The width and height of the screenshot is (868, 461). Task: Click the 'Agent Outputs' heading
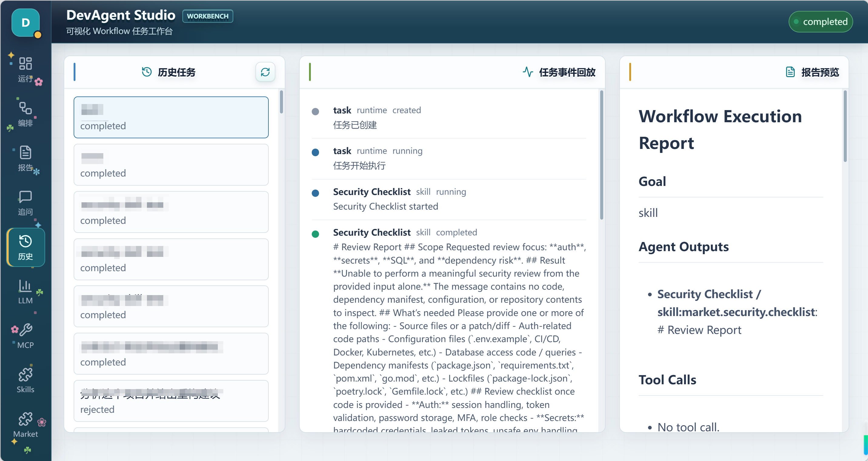click(x=683, y=247)
